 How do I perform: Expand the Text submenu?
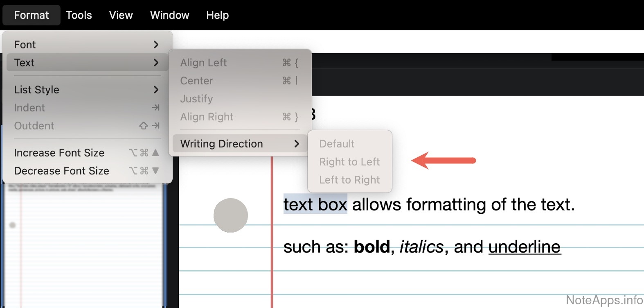coord(87,63)
